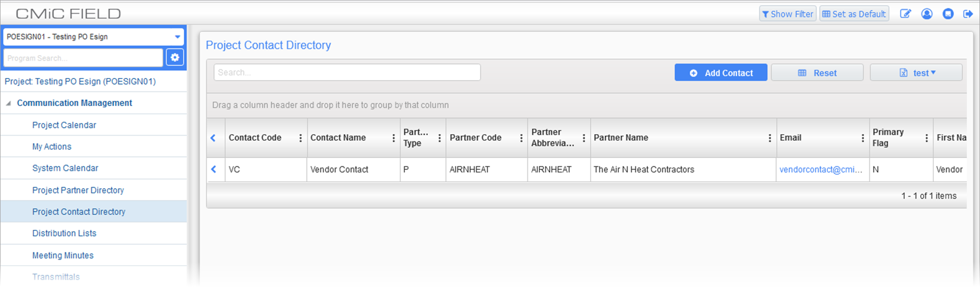Open Contact Code column menu dots

(x=301, y=138)
